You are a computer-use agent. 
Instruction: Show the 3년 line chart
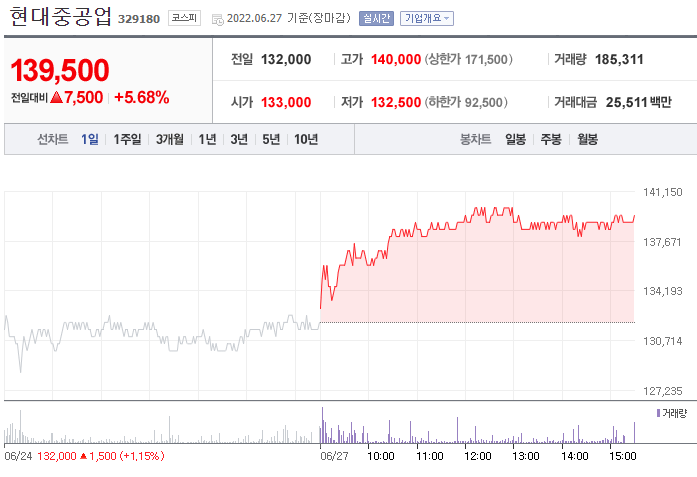[x=239, y=140]
